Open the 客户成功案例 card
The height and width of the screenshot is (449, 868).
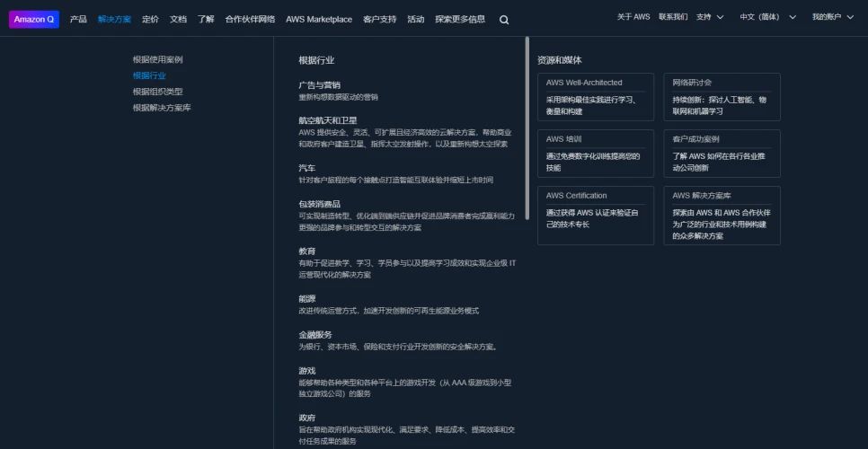[722, 154]
